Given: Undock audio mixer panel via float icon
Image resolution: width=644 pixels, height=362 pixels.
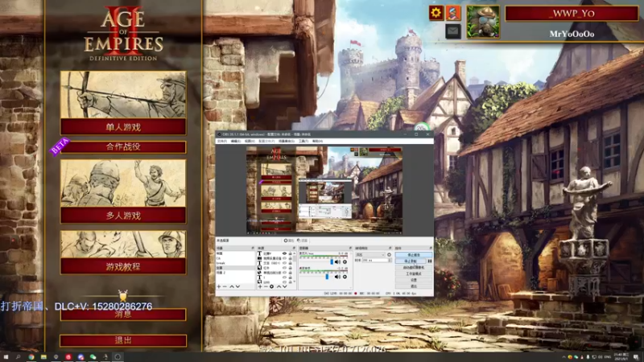Looking at the screenshot, I should tap(350, 248).
